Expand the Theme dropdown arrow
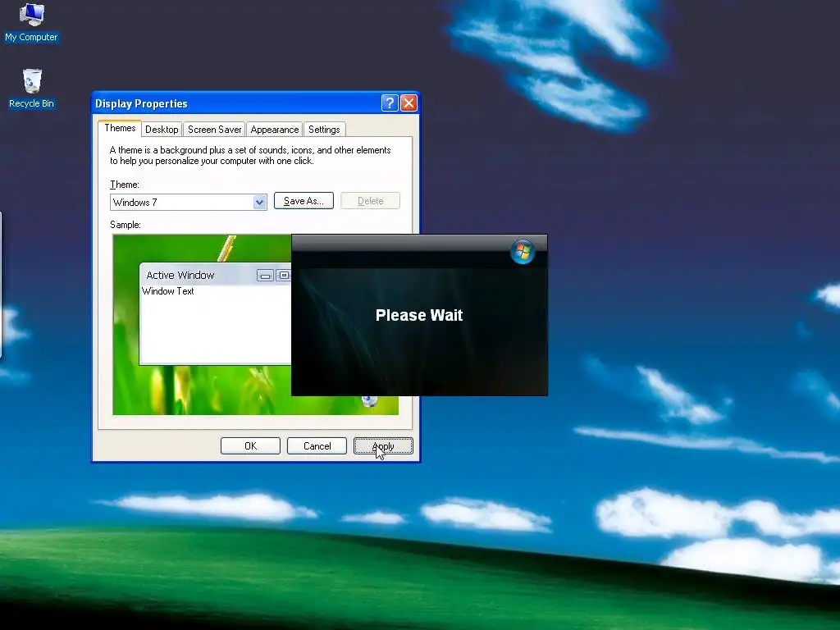This screenshot has height=630, width=840. [260, 203]
